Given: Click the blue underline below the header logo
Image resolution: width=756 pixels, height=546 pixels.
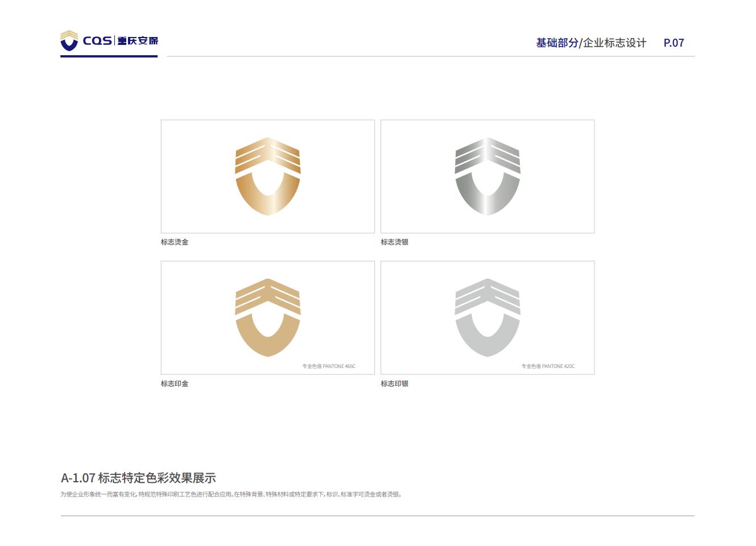Looking at the screenshot, I should [x=109, y=56].
